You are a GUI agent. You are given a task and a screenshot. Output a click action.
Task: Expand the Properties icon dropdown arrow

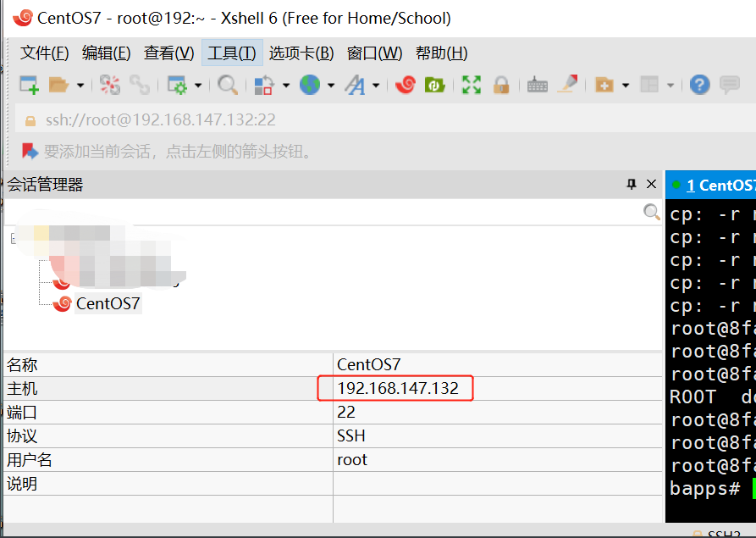pyautogui.click(x=198, y=86)
